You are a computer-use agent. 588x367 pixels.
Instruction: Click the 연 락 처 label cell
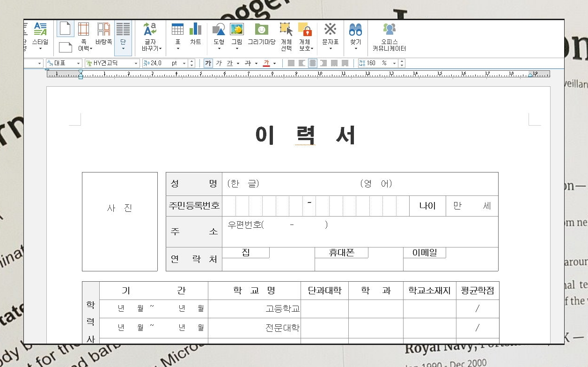point(194,259)
